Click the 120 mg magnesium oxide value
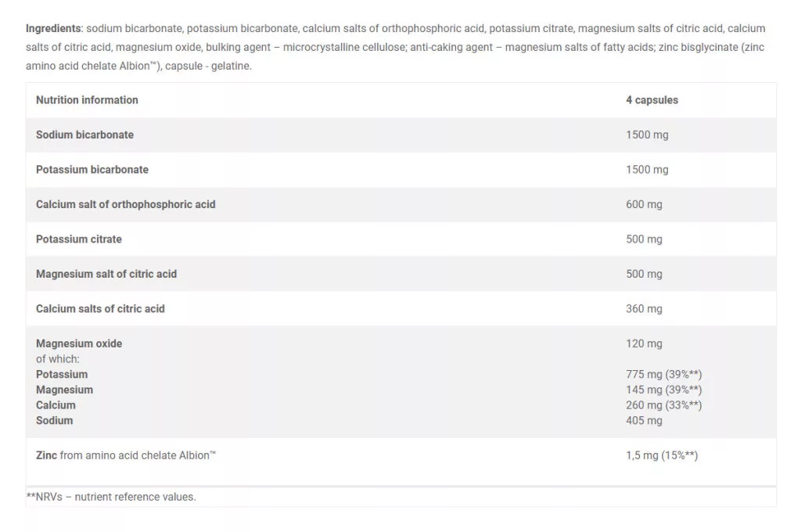Viewport: 801px width, 532px height. [x=644, y=343]
